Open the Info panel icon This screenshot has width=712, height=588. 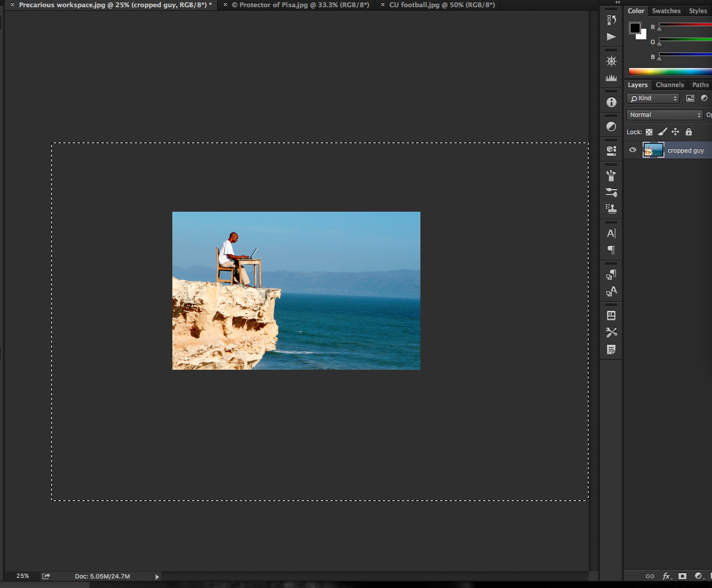click(x=611, y=103)
